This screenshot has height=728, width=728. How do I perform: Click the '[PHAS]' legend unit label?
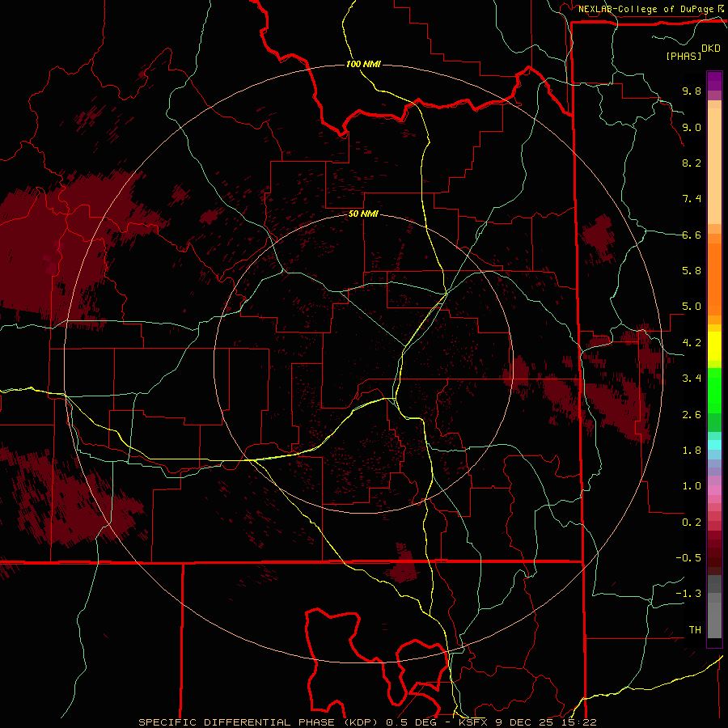click(x=684, y=57)
